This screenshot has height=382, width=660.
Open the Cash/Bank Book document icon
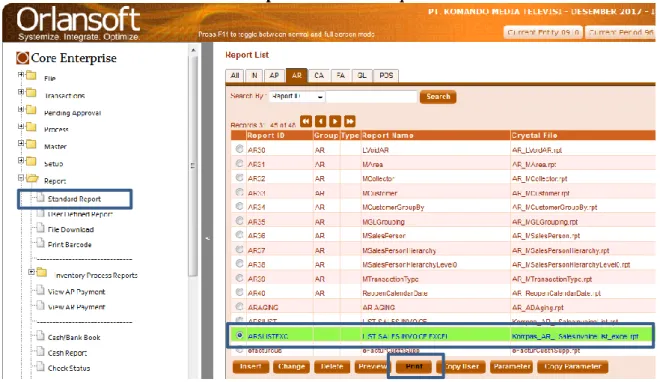40,336
